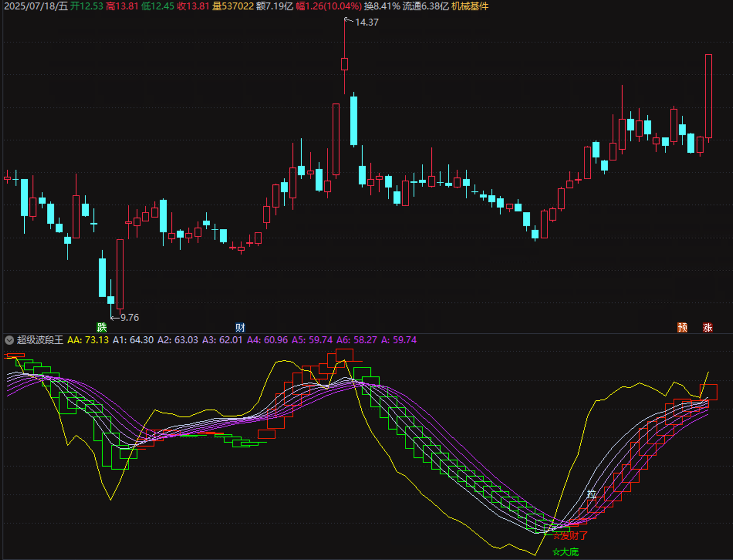Viewport: 733px width, 560px height.
Task: Select the yellow AA: 73.13 indicator value
Action: [88, 340]
